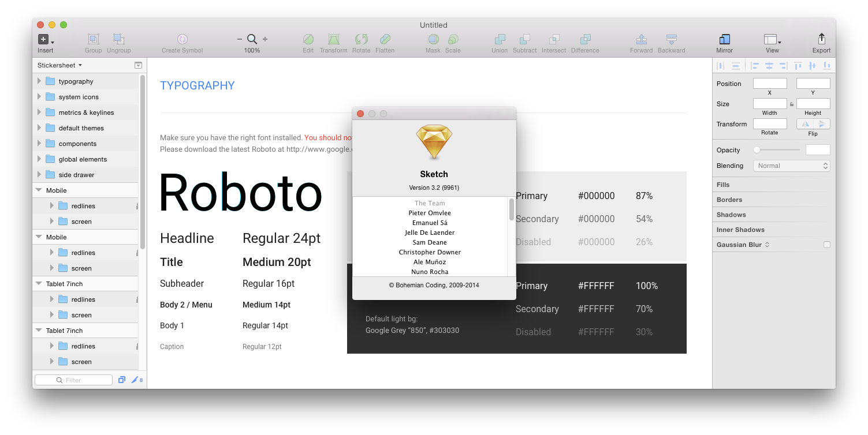Image resolution: width=868 pixels, height=435 pixels.
Task: Zoom in with the plus button
Action: tap(265, 39)
